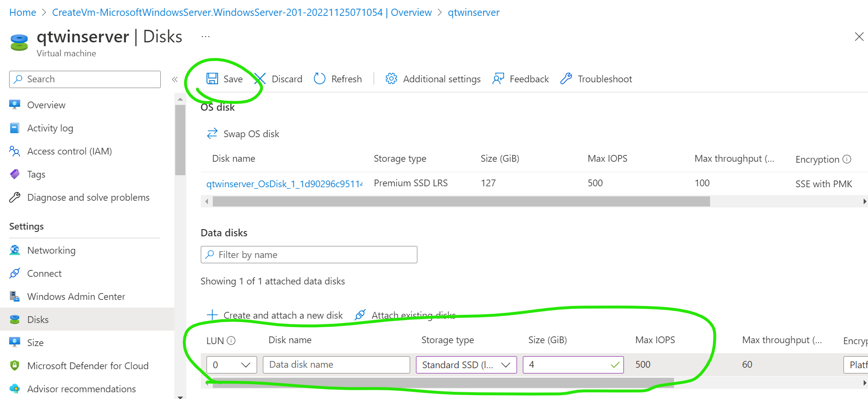
Task: Show Encryption info tooltip icon
Action: 847,159
